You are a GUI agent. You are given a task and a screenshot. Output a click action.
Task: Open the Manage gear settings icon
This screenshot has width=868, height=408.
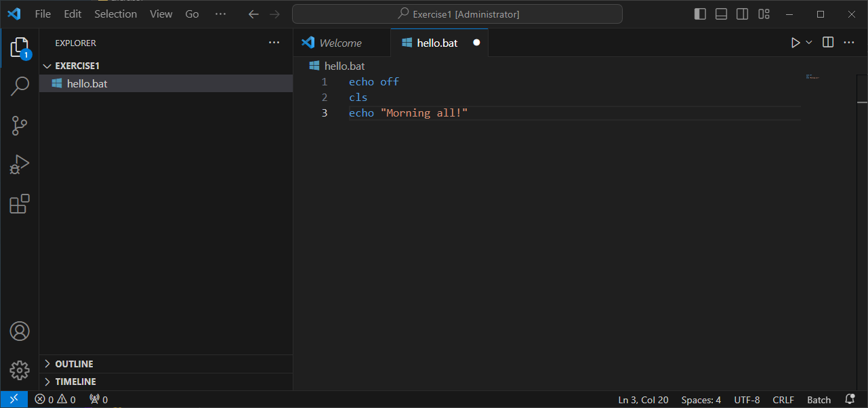[x=20, y=370]
